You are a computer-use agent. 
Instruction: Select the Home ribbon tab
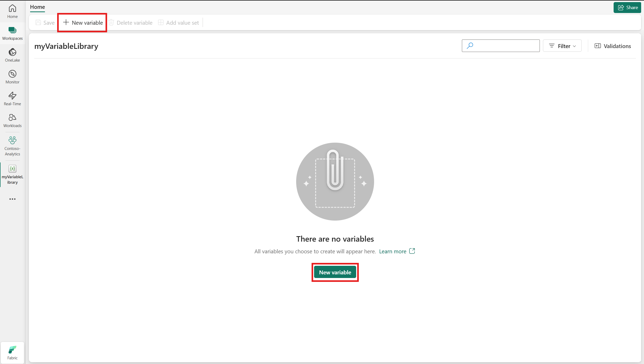tap(37, 7)
